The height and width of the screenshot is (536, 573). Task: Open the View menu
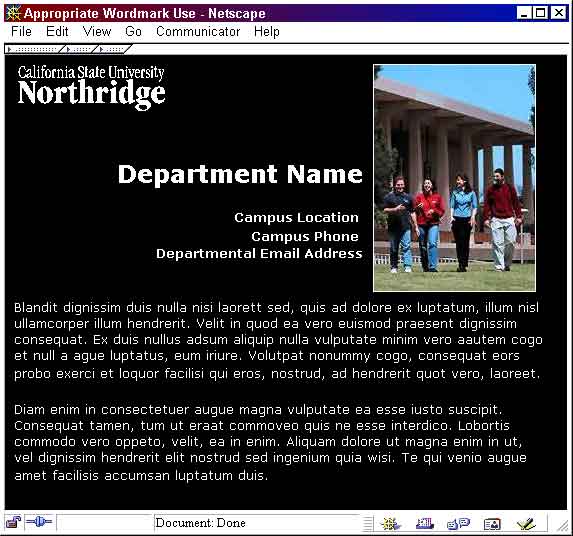click(x=97, y=31)
